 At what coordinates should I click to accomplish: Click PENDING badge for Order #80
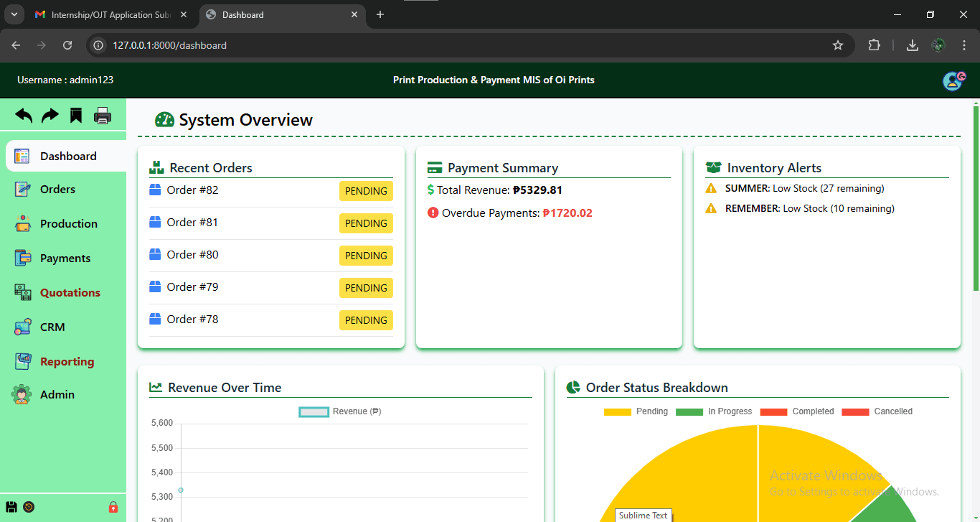pos(366,256)
